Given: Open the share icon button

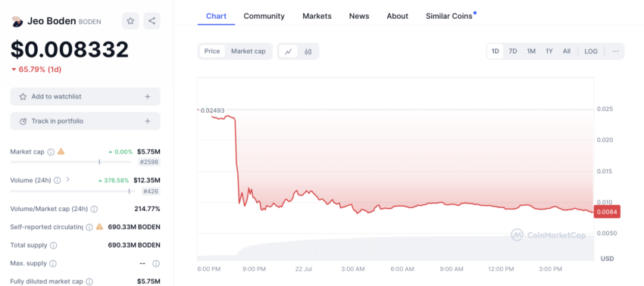Looking at the screenshot, I should [152, 21].
